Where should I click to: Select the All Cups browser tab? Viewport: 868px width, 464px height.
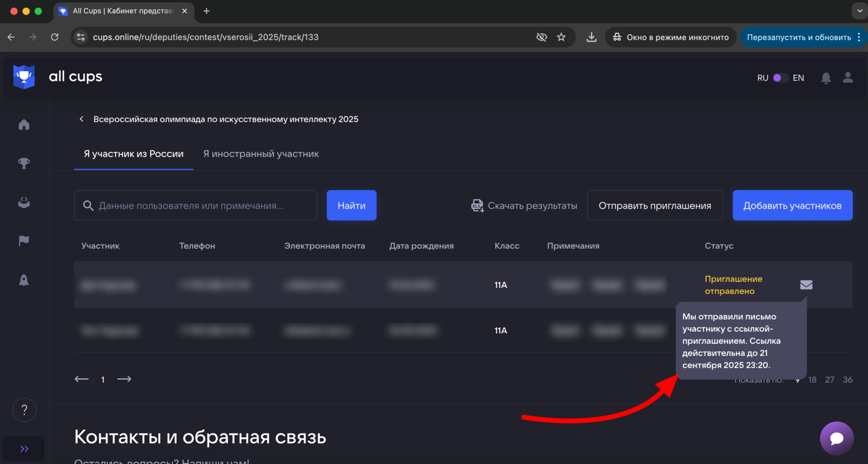(x=123, y=11)
